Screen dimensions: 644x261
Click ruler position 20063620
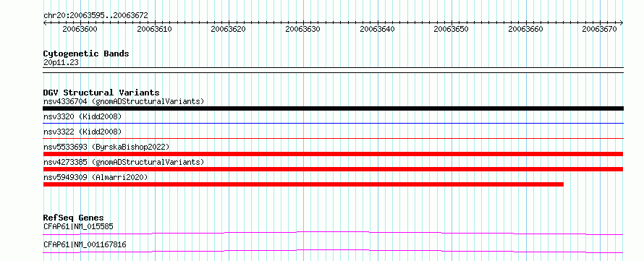[229, 29]
